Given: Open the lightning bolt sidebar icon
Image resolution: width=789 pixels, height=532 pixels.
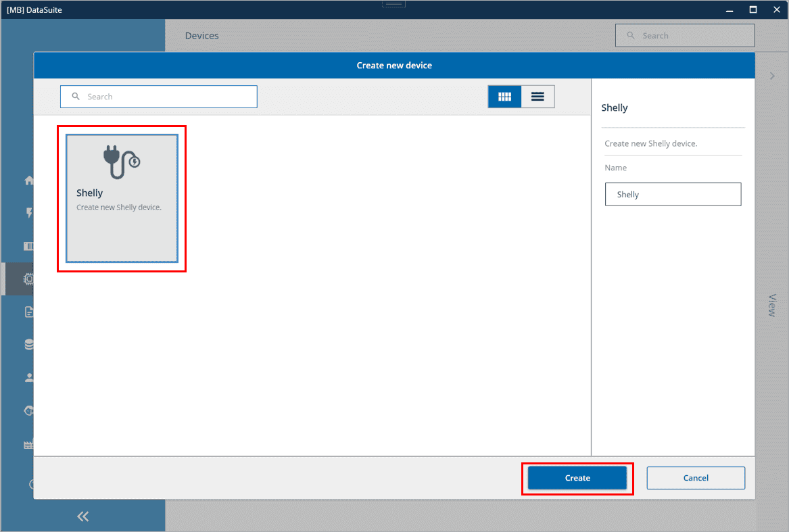Looking at the screenshot, I should pyautogui.click(x=29, y=212).
